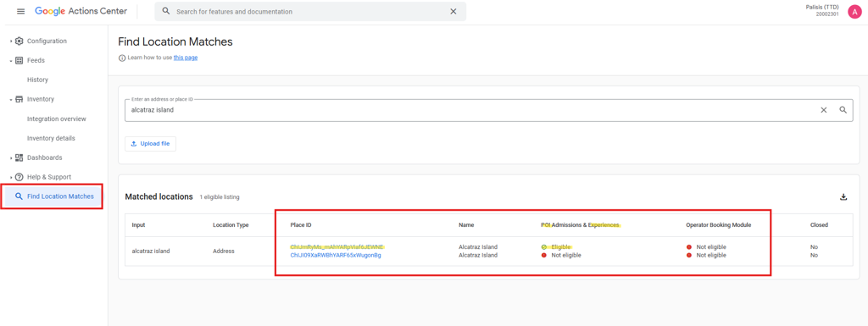This screenshot has height=326, width=868.
Task: Click the Configuration gear icon
Action: pyautogui.click(x=19, y=41)
